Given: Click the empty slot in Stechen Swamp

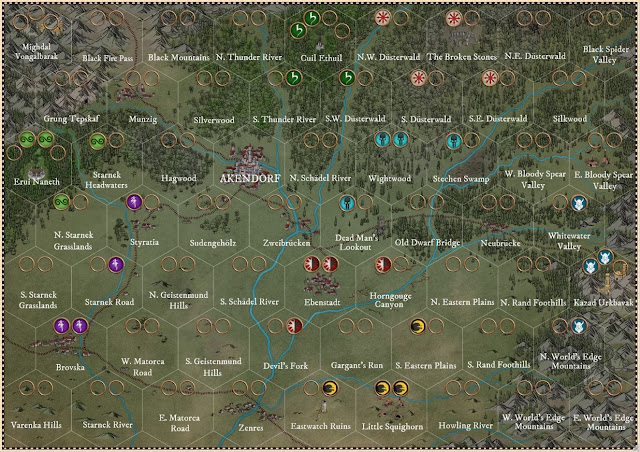Looking at the screenshot, I should (472, 140).
